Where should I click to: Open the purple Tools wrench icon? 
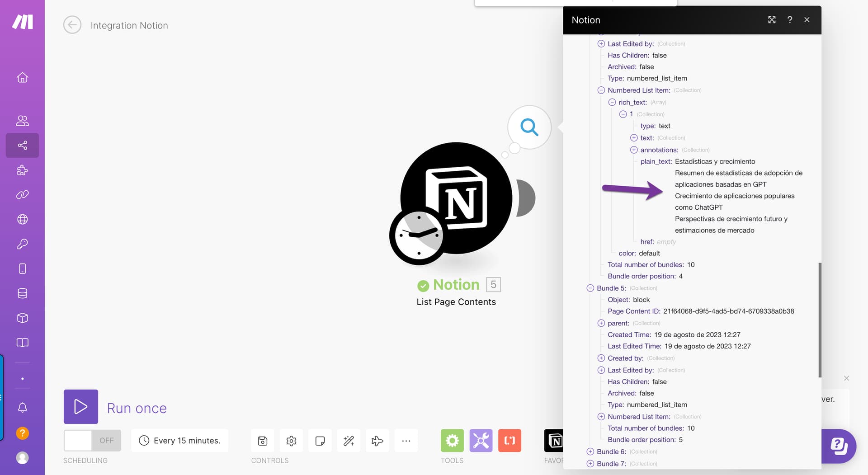click(481, 441)
